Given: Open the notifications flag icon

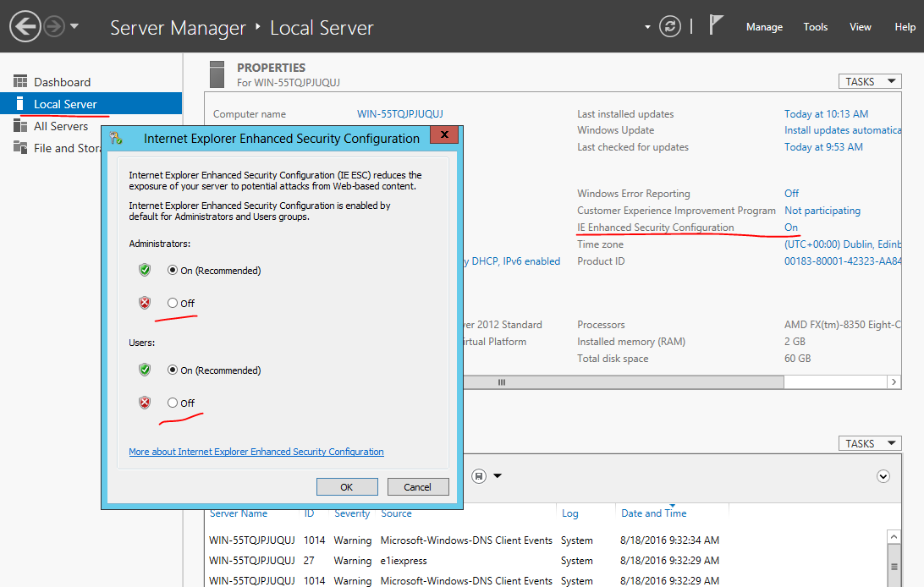Looking at the screenshot, I should pos(715,25).
